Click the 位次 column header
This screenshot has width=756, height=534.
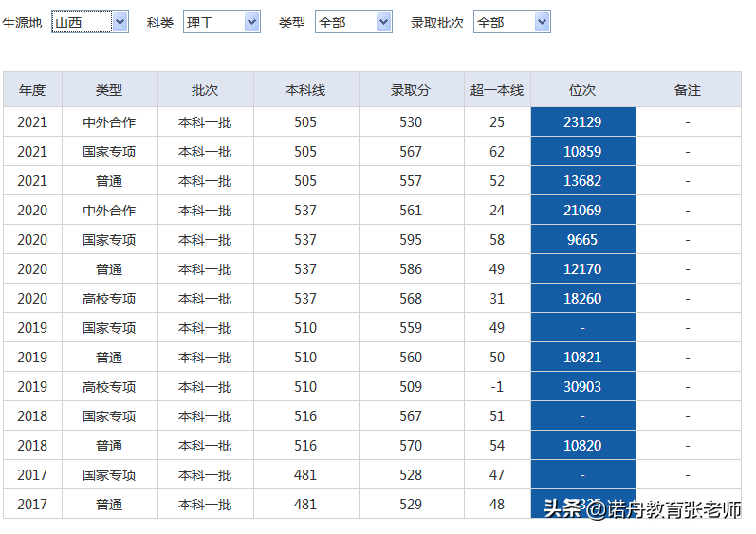582,90
